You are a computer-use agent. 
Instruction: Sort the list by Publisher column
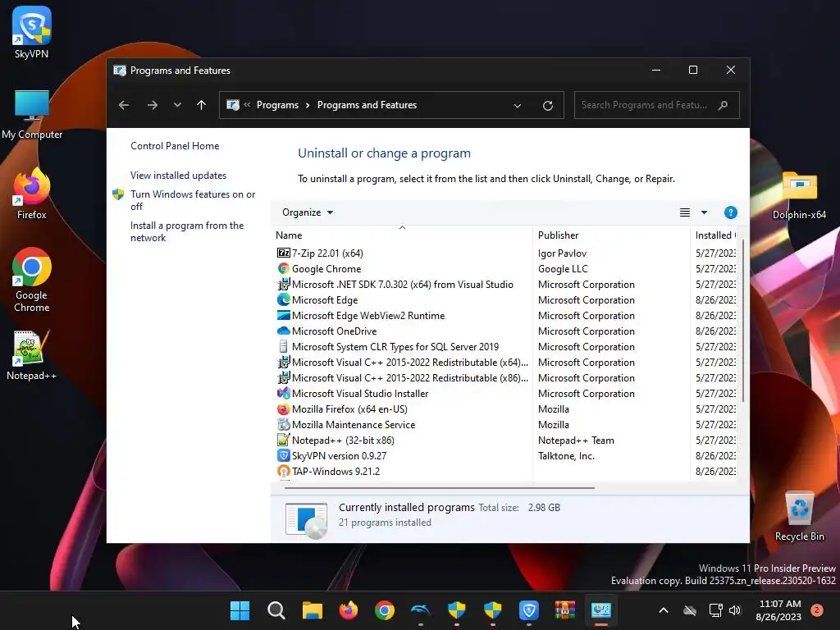(611, 235)
